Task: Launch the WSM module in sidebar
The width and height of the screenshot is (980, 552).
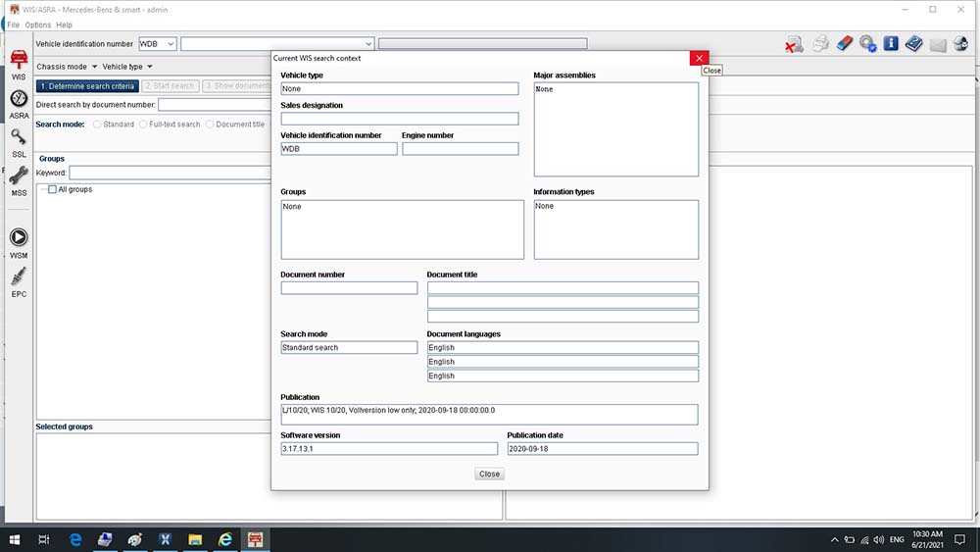Action: [19, 243]
